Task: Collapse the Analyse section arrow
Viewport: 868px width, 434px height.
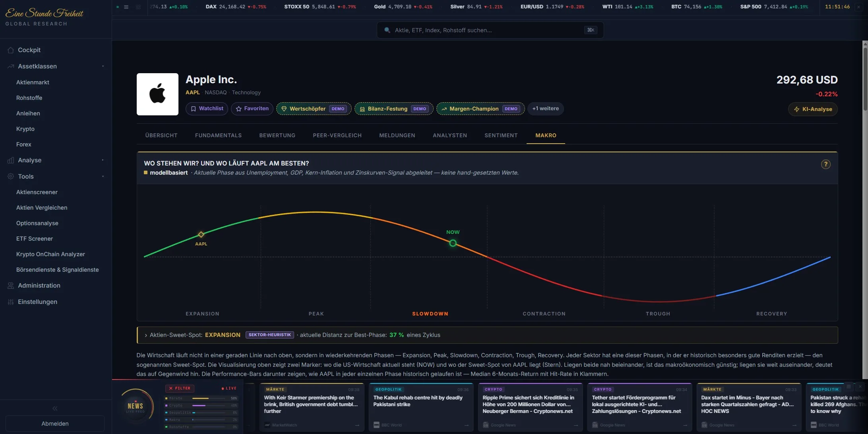Action: [x=103, y=160]
